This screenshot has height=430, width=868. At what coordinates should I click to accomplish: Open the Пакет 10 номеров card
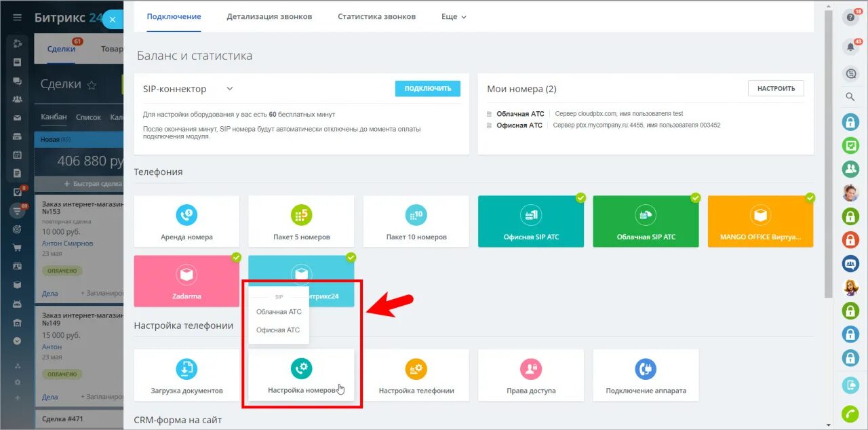pos(416,221)
